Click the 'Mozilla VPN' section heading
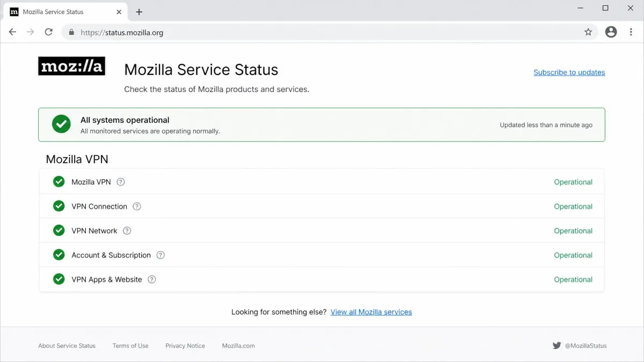The image size is (644, 362). pos(77,159)
